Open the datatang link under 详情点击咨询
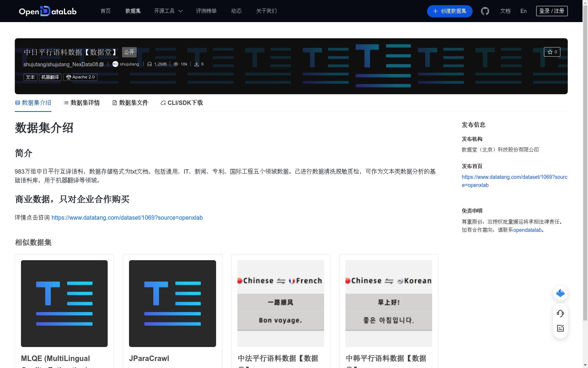Screen dimensions: 588x368 (x=127, y=217)
